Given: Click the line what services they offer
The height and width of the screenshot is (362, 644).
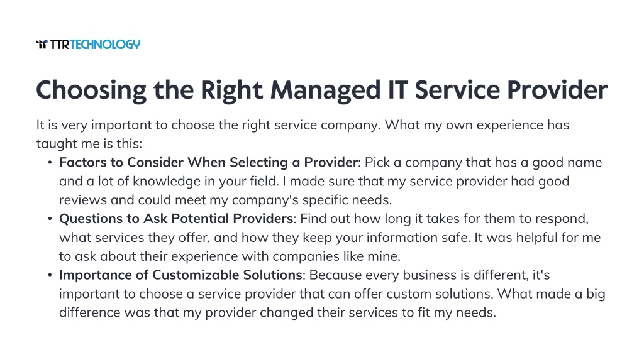Looking at the screenshot, I should coord(330,238).
